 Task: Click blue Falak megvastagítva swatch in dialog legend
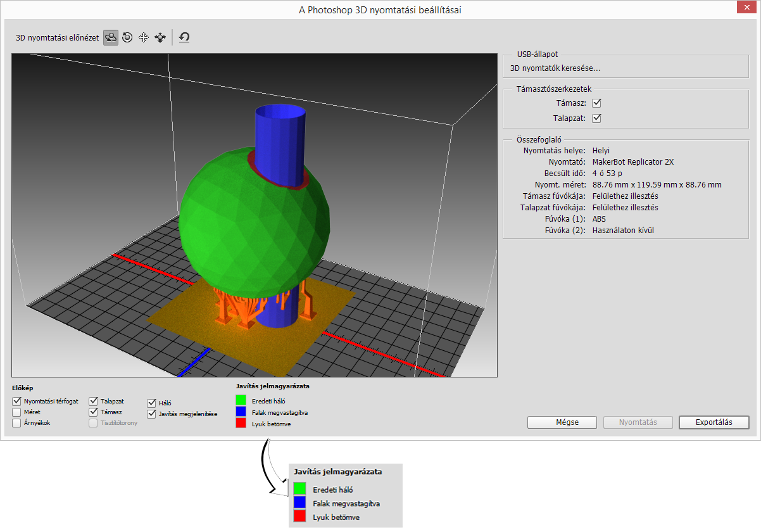(241, 412)
